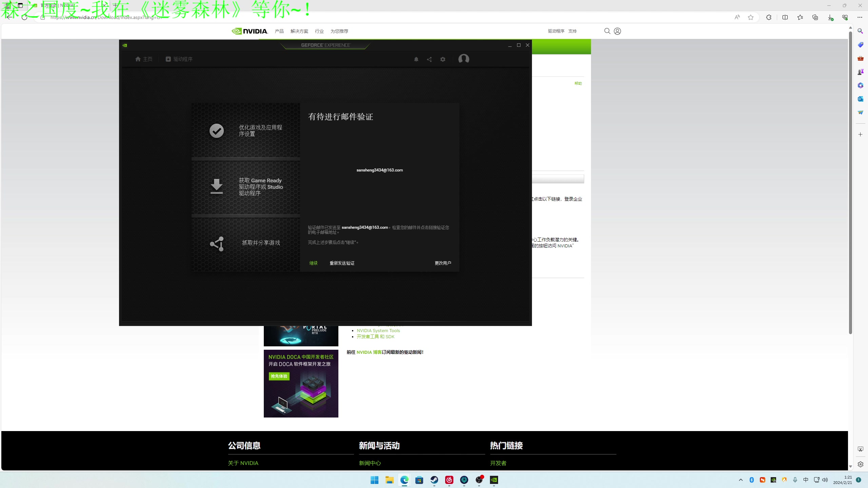This screenshot has height=488, width=868.
Task: Click the user avatar in GeForce Experience
Action: click(x=463, y=59)
